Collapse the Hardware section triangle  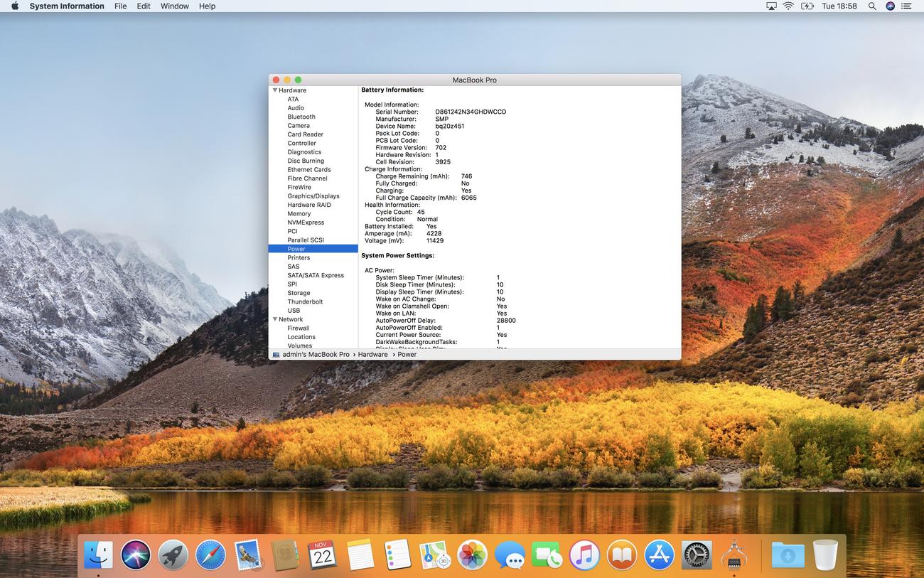point(274,90)
